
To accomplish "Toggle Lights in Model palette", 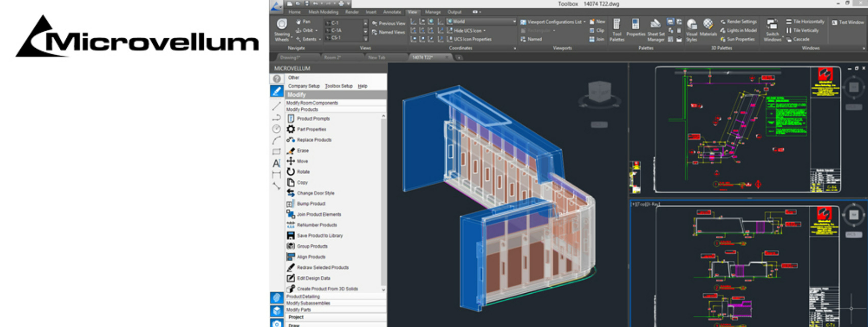I will tap(741, 31).
